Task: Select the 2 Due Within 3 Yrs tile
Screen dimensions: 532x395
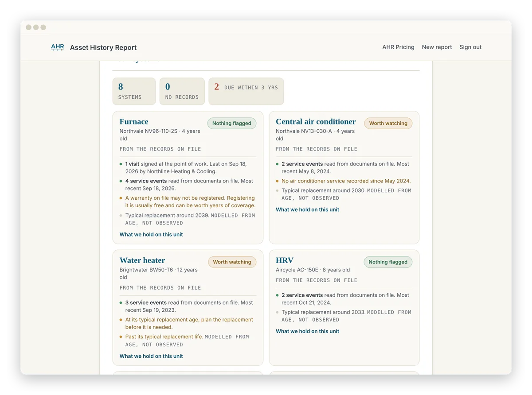Action: pos(246,91)
